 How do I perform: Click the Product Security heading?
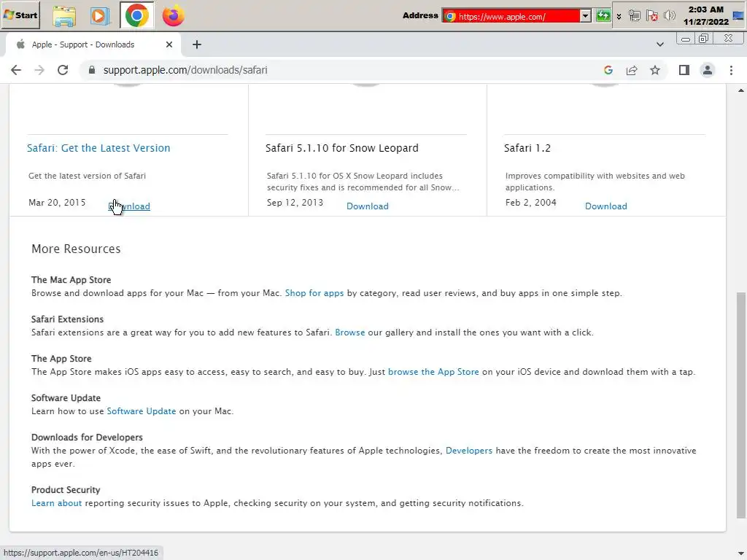[66, 489]
